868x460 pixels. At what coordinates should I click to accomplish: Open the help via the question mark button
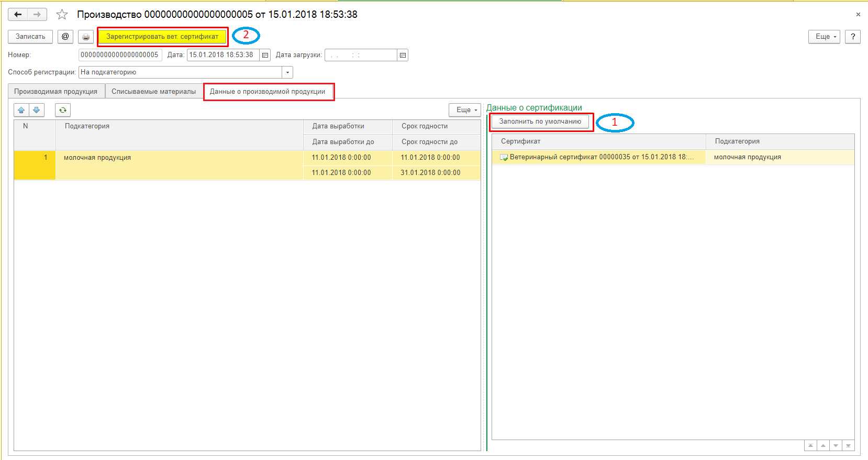click(853, 37)
